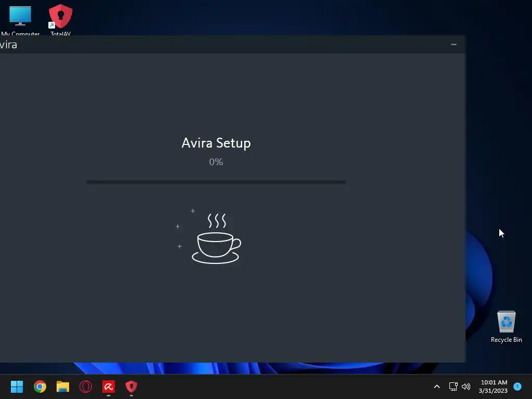Click the coffee cup illustration
This screenshot has width=532, height=399.
coord(216,238)
